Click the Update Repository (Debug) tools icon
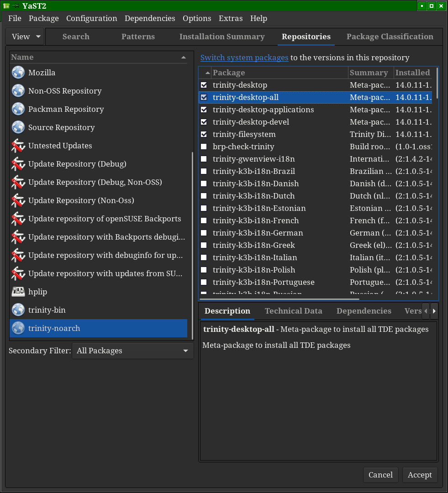This screenshot has height=493, width=448. [x=18, y=164]
